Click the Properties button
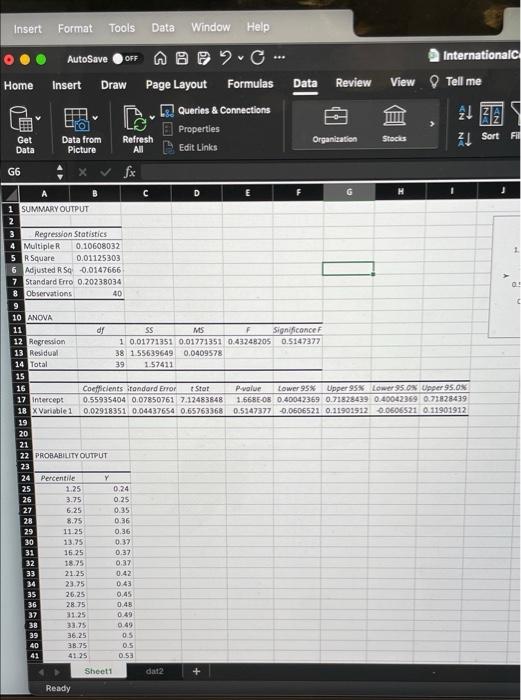The image size is (521, 700). [x=191, y=129]
